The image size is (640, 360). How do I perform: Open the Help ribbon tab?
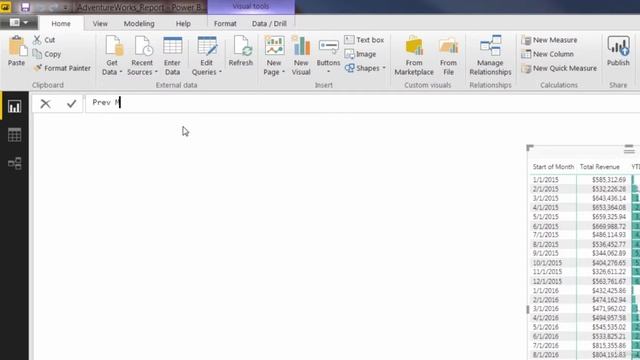click(183, 24)
